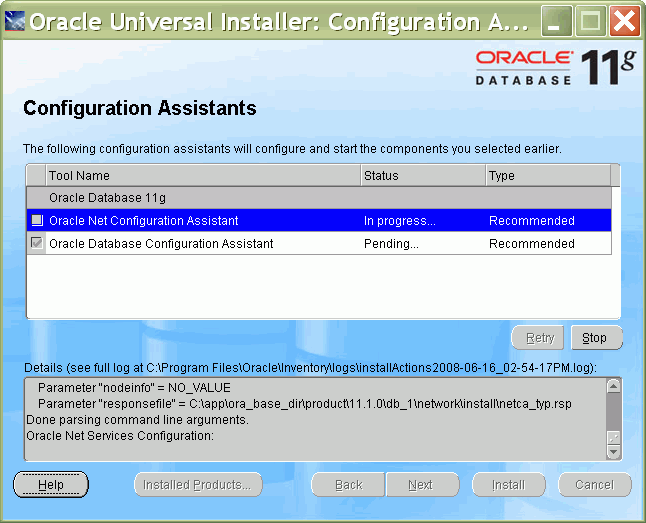This screenshot has width=646, height=523.
Task: Open Help for the installer
Action: point(51,485)
